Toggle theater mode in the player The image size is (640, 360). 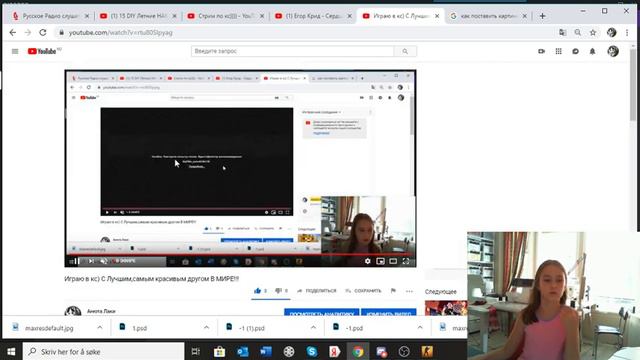point(393,261)
